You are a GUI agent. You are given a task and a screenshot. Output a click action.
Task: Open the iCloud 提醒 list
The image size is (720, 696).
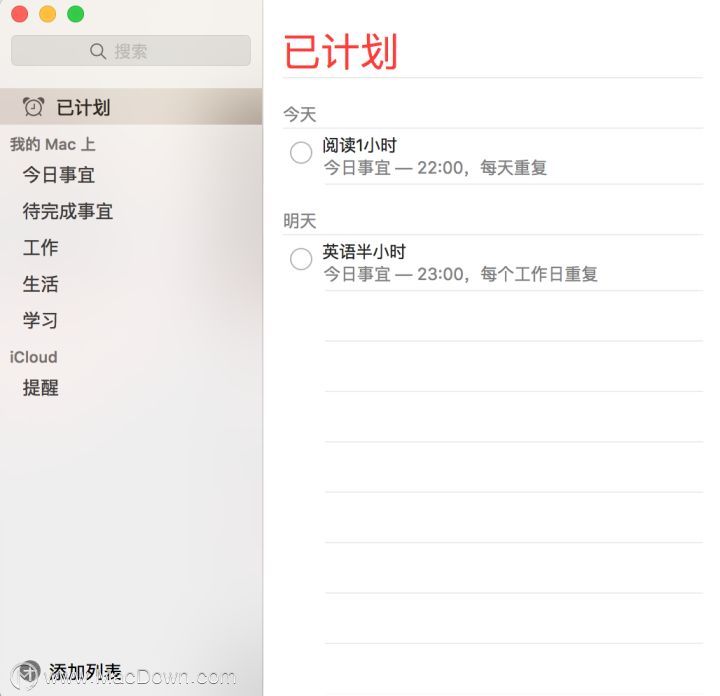click(40, 387)
